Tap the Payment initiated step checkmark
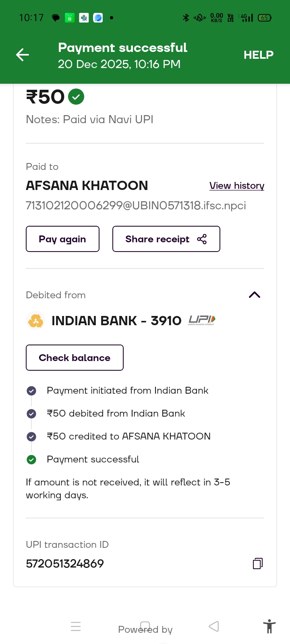The image size is (290, 644). pos(31,391)
